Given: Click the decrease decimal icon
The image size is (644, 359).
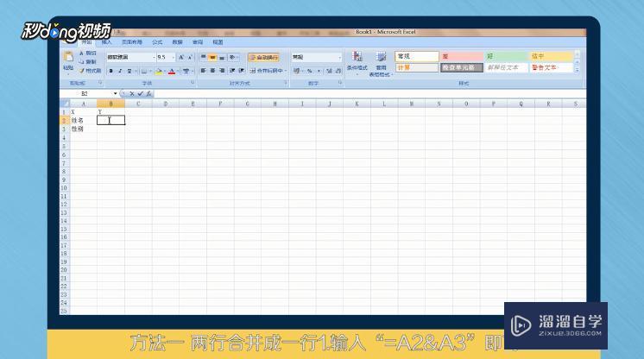Looking at the screenshot, I should (338, 71).
